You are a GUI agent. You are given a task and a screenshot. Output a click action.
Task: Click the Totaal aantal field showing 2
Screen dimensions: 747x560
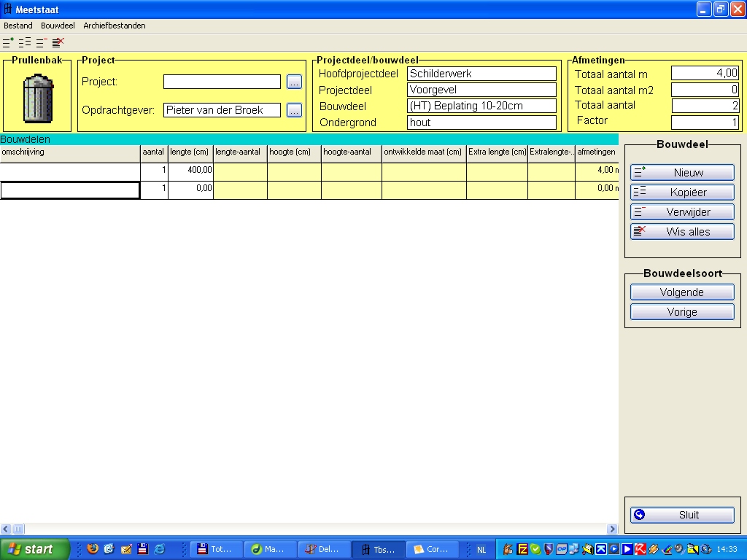coord(705,106)
